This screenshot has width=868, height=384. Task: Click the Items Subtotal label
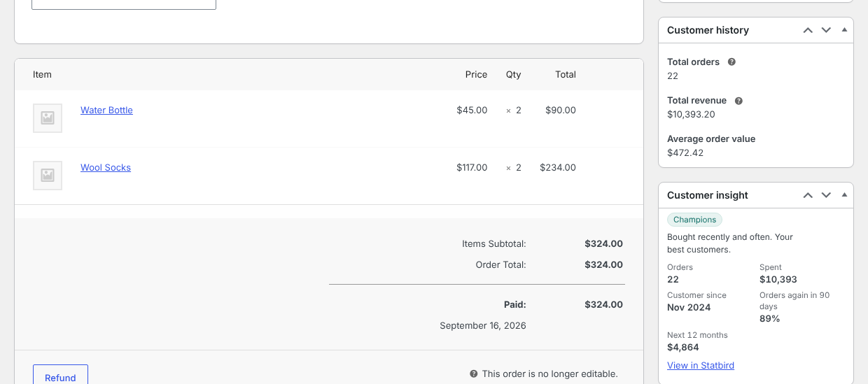(x=494, y=244)
